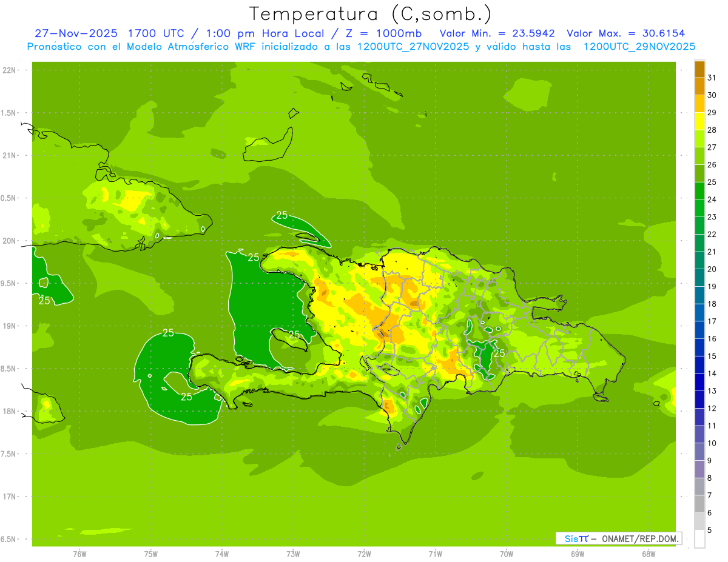Click the legend label 18

pos(712,304)
